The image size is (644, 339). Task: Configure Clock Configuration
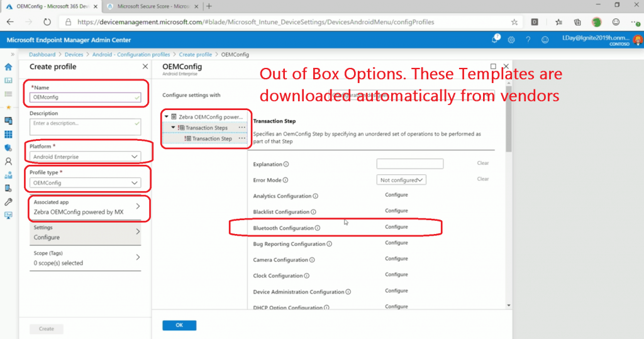396,274
